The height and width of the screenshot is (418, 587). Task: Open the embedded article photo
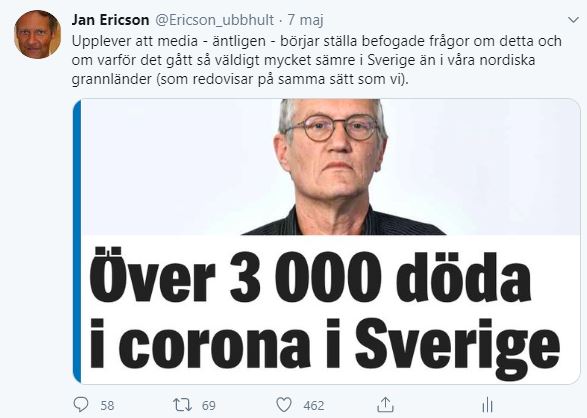click(330, 167)
